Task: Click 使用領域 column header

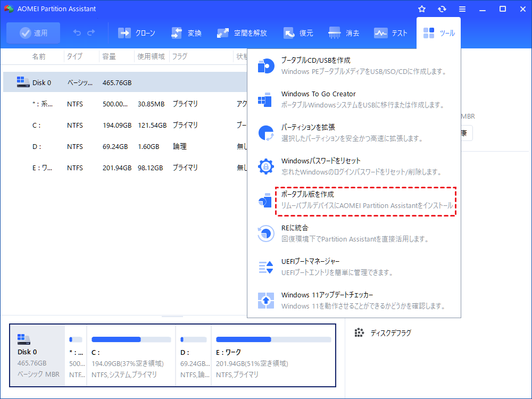Action: [x=151, y=56]
